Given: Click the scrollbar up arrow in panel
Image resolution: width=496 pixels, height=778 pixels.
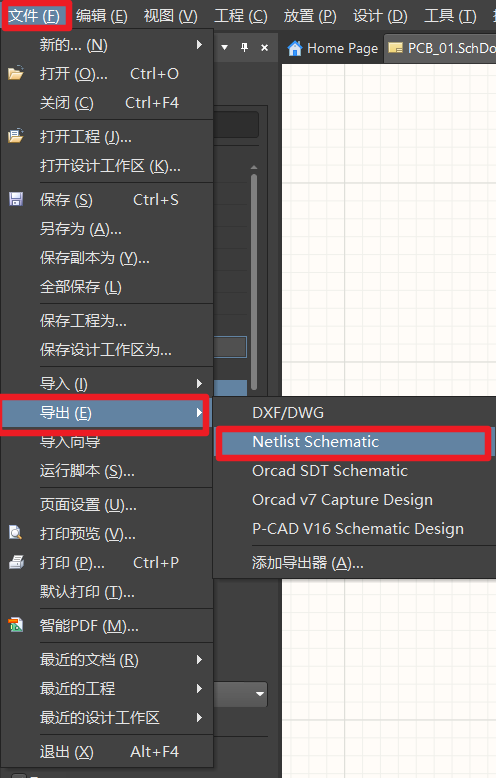Looking at the screenshot, I should (x=254, y=167).
